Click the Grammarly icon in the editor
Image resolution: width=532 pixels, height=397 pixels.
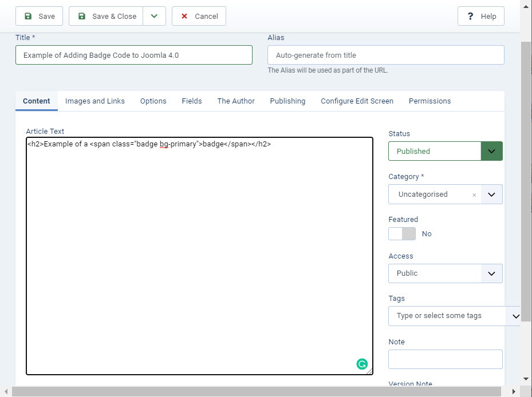[x=361, y=364]
